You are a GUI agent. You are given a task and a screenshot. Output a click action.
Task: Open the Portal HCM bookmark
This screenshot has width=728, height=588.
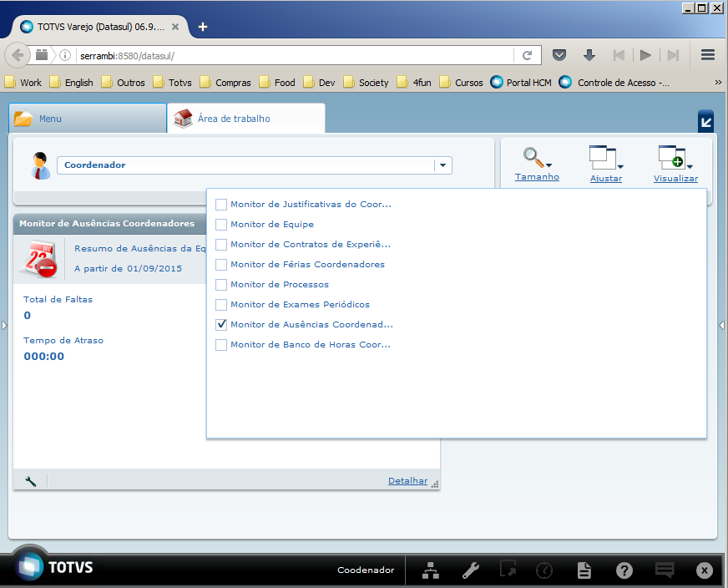[x=521, y=83]
